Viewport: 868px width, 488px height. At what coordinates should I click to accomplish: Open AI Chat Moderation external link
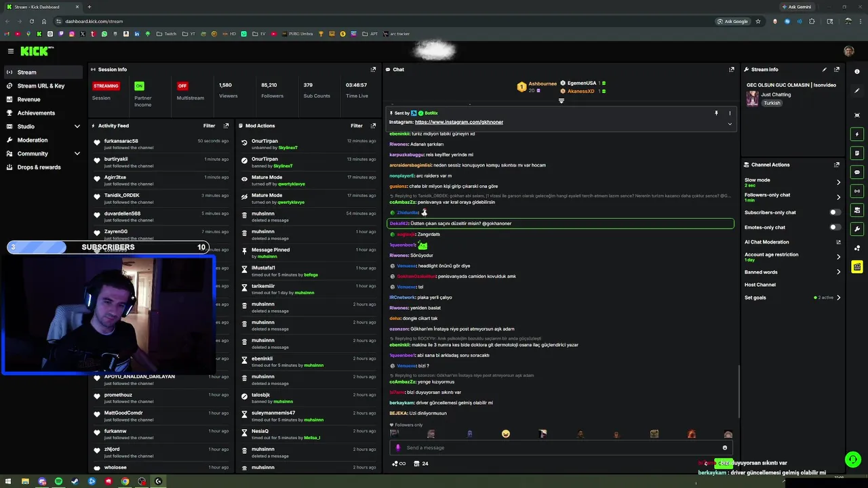click(838, 242)
